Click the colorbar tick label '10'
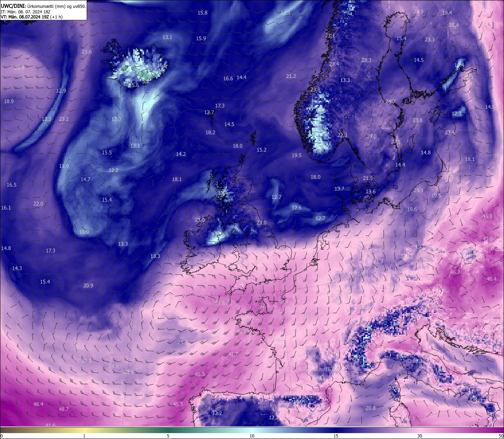Viewport: 504px width, 439px height. [x=252, y=436]
